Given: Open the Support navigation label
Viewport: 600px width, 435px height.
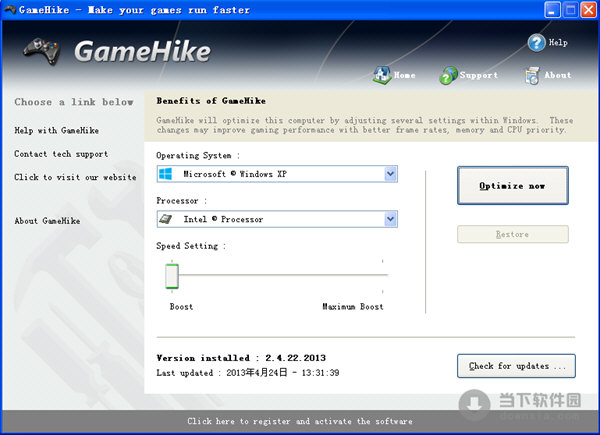Looking at the screenshot, I should click(479, 75).
